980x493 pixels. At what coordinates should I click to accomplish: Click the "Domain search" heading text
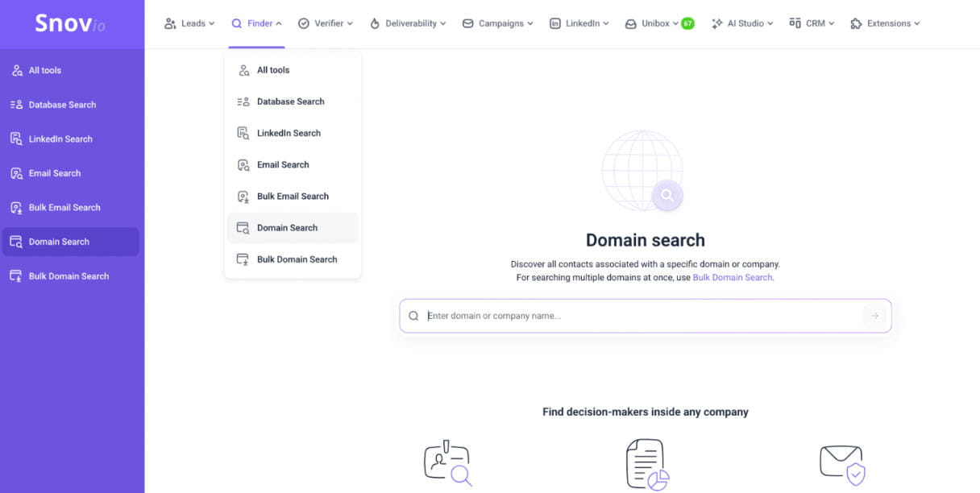tap(646, 240)
